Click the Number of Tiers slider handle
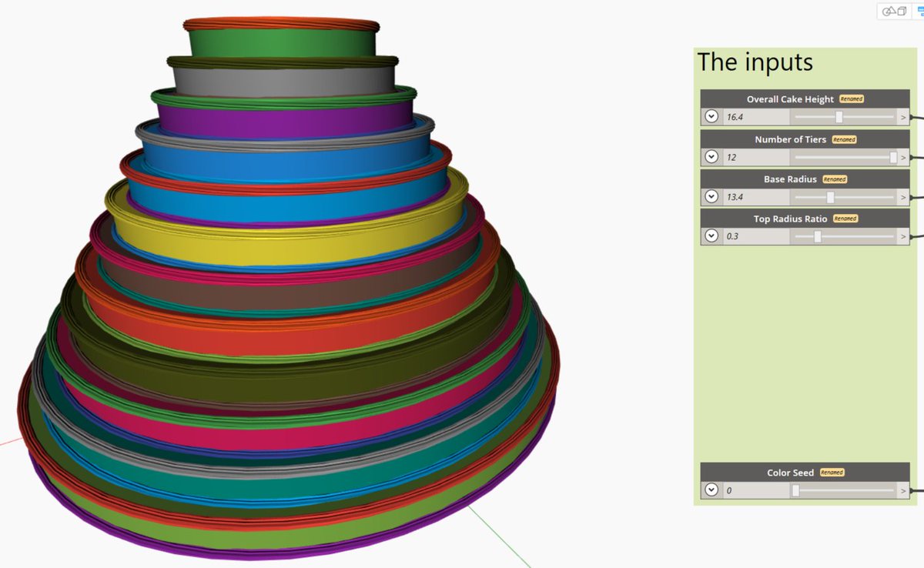Viewport: 924px width, 568px height. [893, 157]
